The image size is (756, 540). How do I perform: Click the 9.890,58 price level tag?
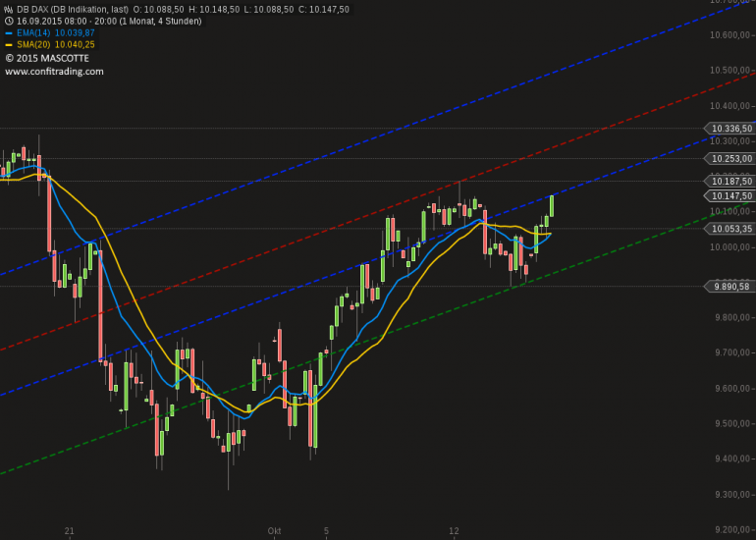pos(729,287)
